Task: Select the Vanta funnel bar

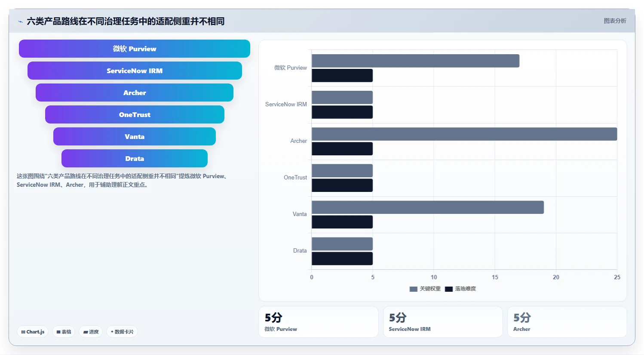Action: click(135, 136)
